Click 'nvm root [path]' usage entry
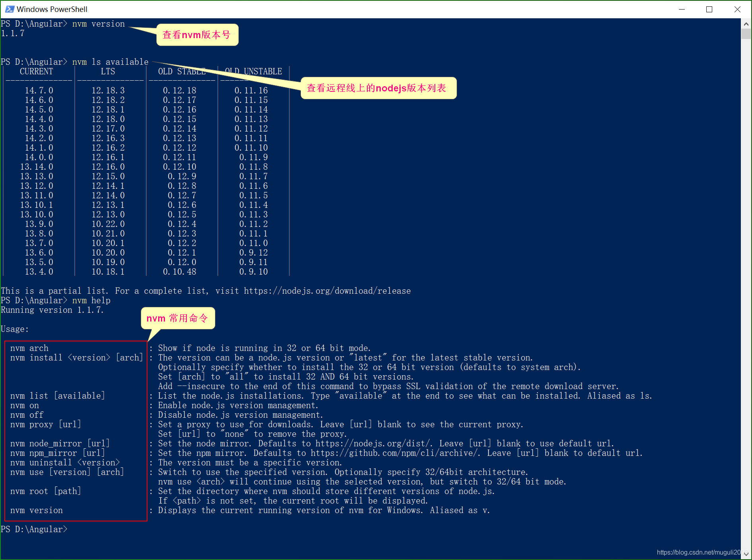752x560 pixels. coord(46,491)
